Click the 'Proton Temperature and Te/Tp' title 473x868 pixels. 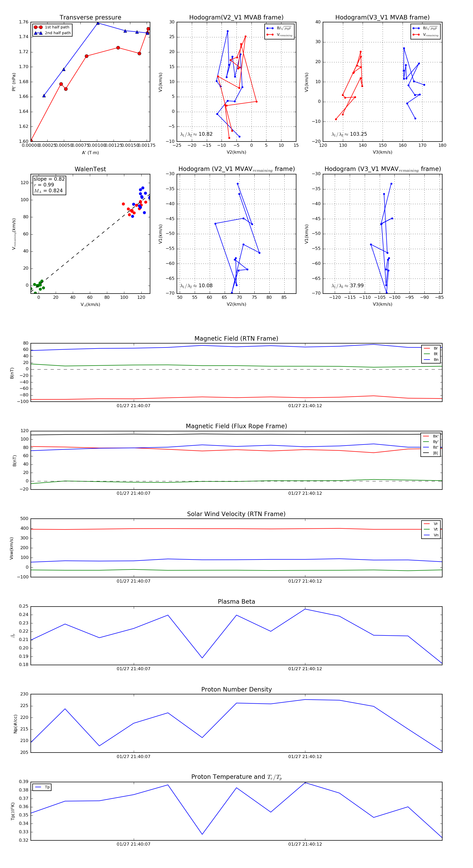click(x=236, y=777)
